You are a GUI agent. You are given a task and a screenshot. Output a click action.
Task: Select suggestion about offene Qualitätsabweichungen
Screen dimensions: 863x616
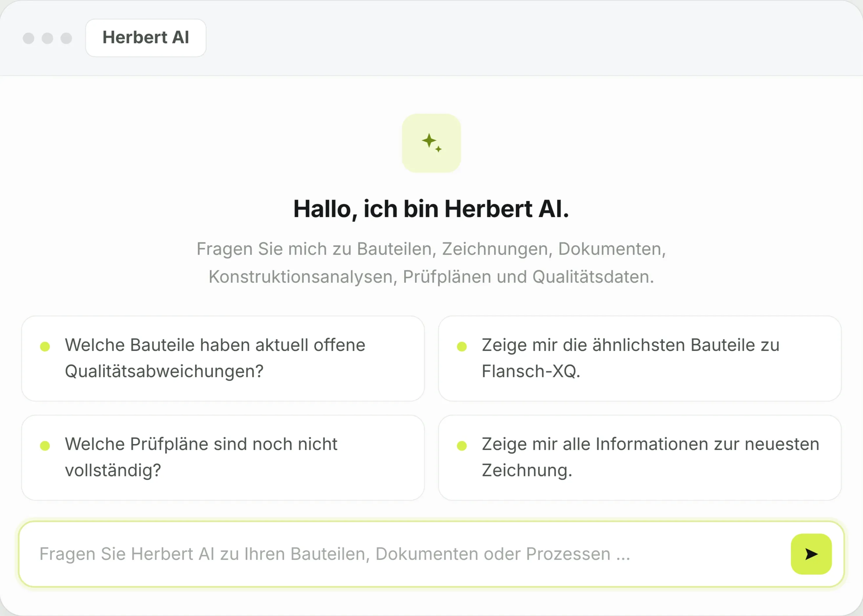click(223, 359)
